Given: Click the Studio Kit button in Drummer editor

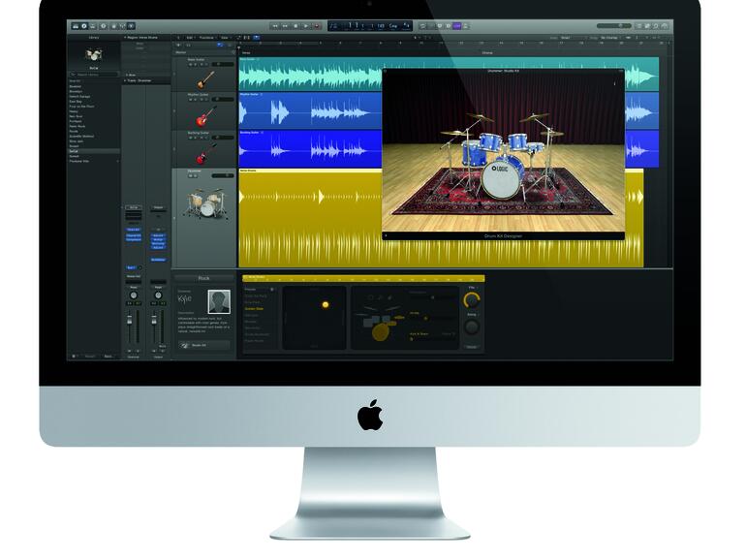Looking at the screenshot, I should coord(203,346).
